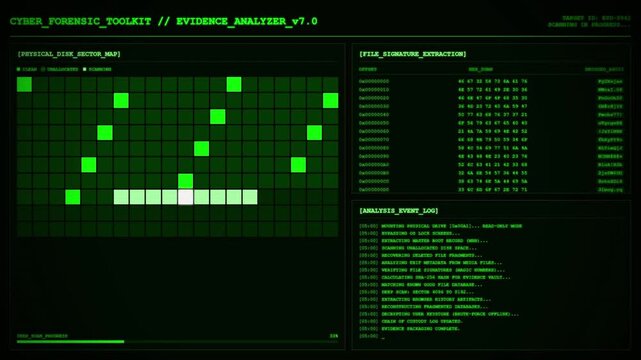Click the SCANNING IN PROGRESS status text
The height and width of the screenshot is (360, 641).
coord(589,25)
